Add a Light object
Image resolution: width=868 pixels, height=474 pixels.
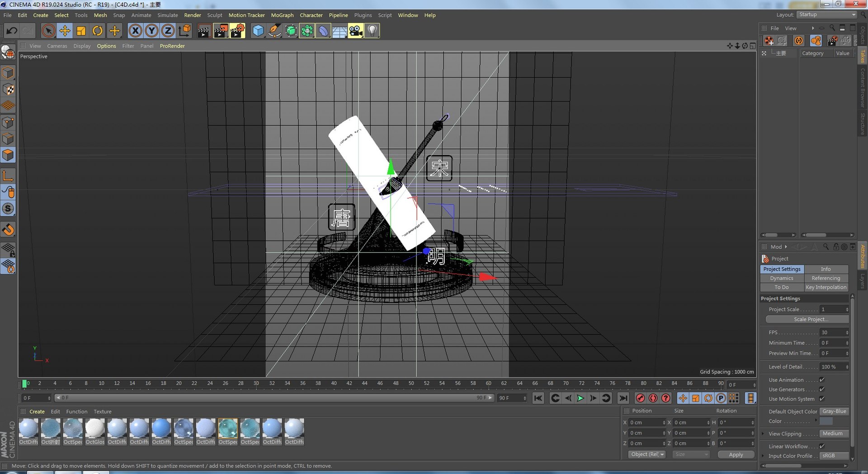372,31
